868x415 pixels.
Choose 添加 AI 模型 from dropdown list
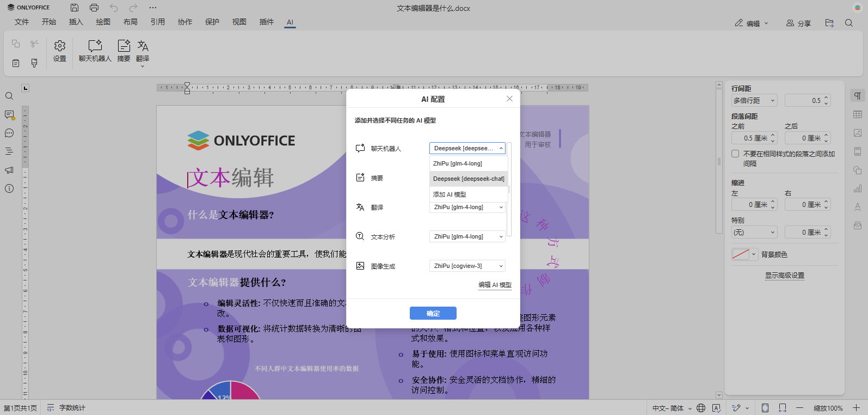click(x=469, y=194)
